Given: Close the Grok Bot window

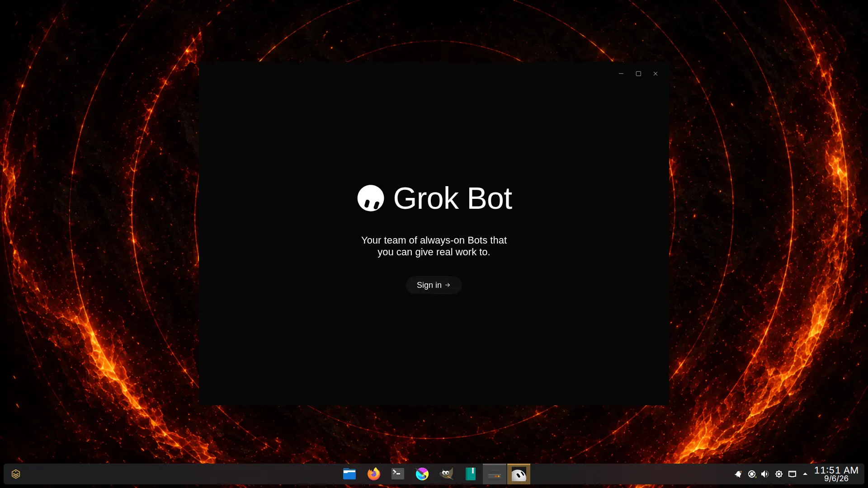Looking at the screenshot, I should (x=656, y=74).
